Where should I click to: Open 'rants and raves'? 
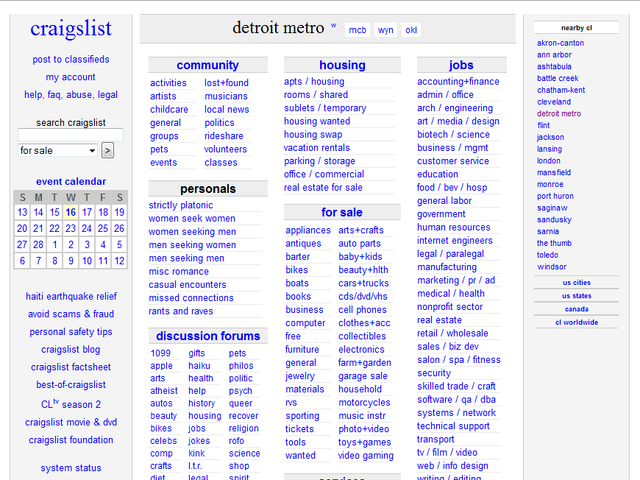click(x=181, y=311)
